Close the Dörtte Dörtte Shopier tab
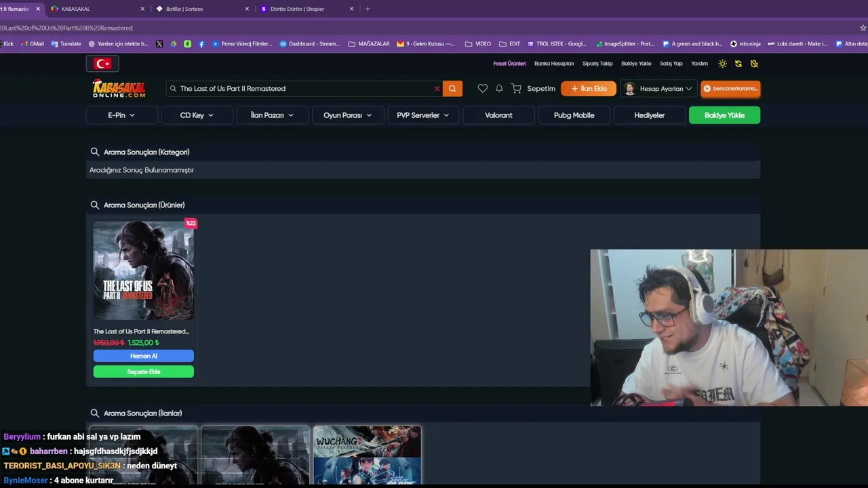This screenshot has height=488, width=868. (351, 9)
